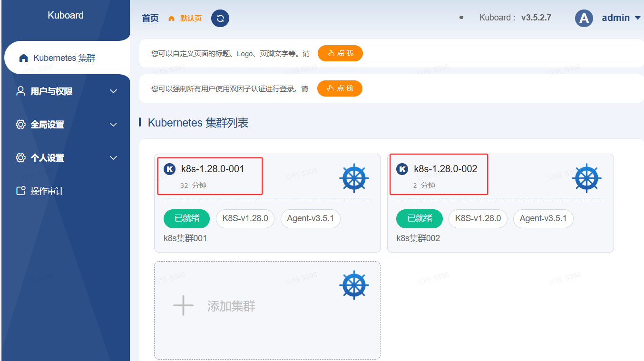The height and width of the screenshot is (361, 644).
Task: Select 用户与权限 in the sidebar
Action: (66, 91)
